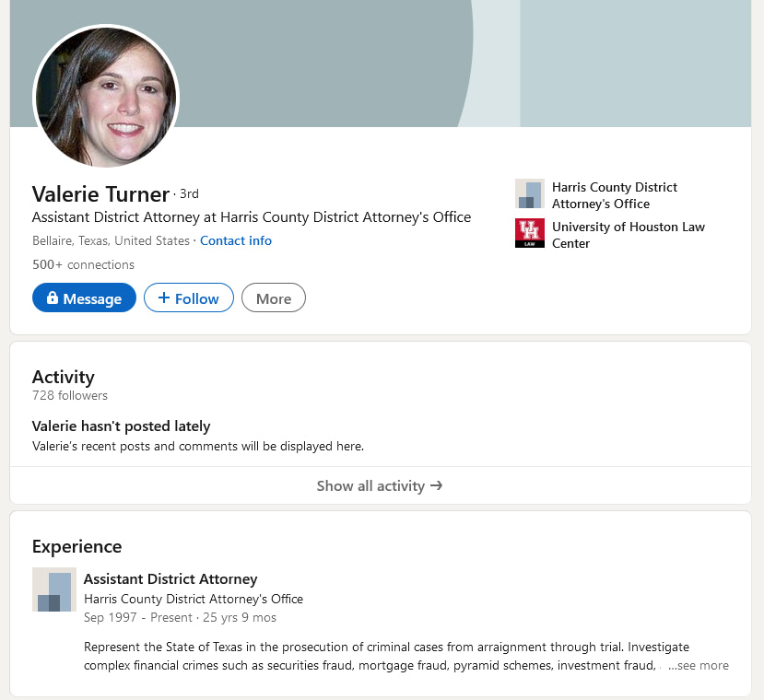Click the Sep 1997 - Present date range
This screenshot has height=700, width=764.
coord(138,618)
